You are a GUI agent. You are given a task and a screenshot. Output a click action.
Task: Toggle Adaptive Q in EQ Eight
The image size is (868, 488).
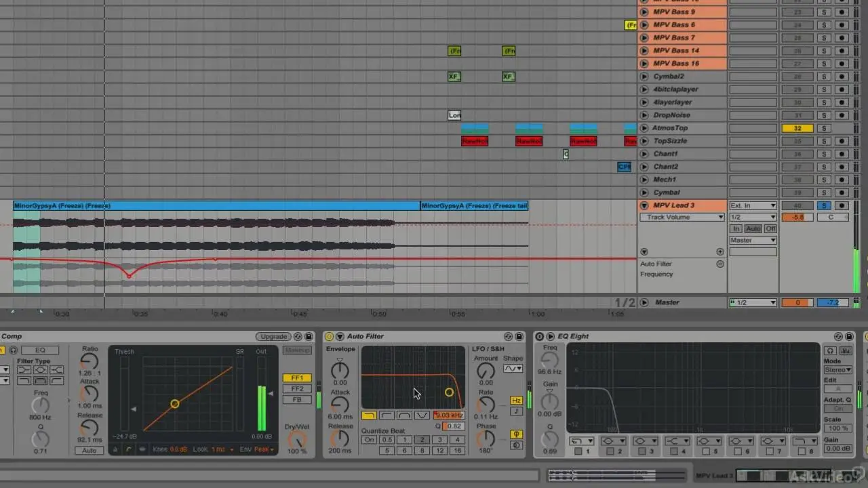click(x=838, y=409)
